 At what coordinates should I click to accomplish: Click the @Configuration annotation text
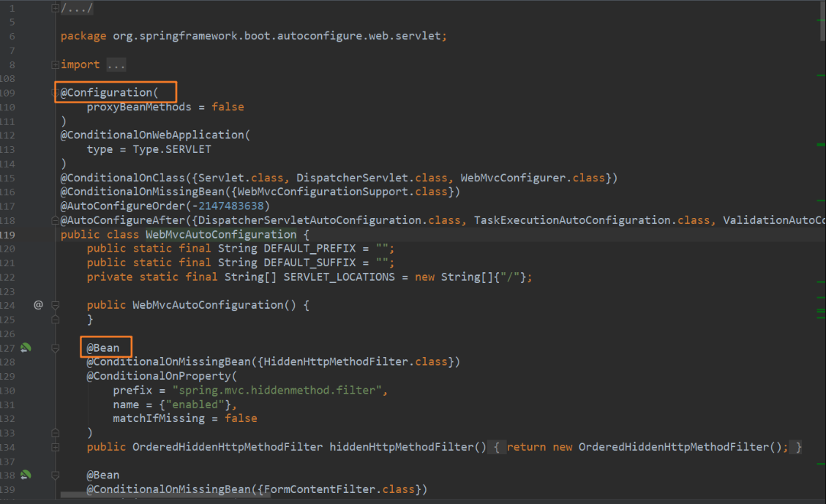tap(106, 93)
